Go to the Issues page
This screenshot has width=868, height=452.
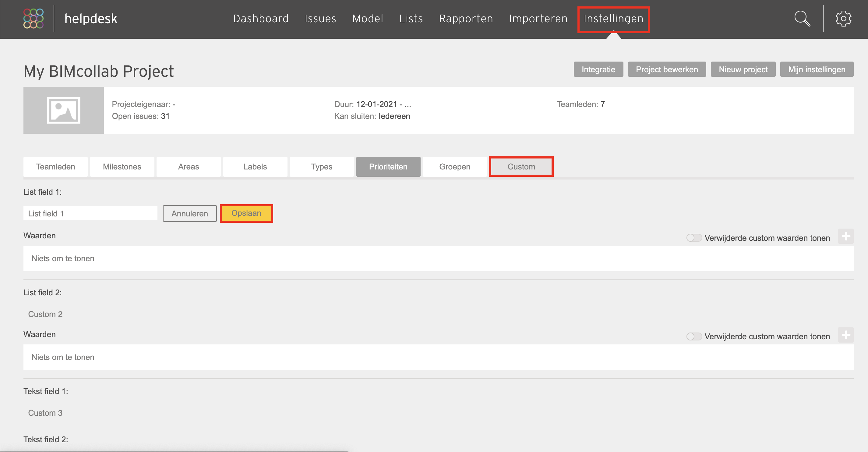pos(320,19)
